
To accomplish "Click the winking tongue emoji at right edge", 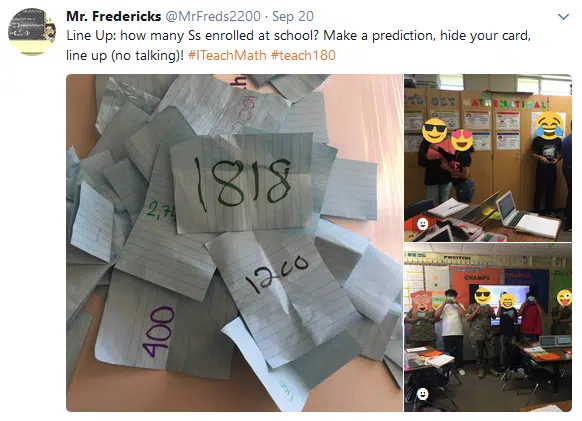I will point(564,298).
